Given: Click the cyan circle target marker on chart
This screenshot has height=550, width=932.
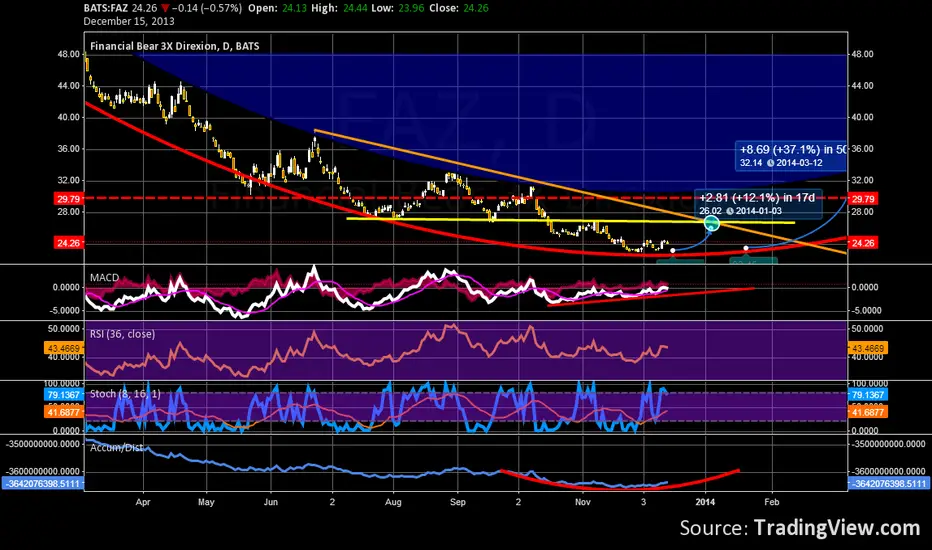Looking at the screenshot, I should 711,224.
